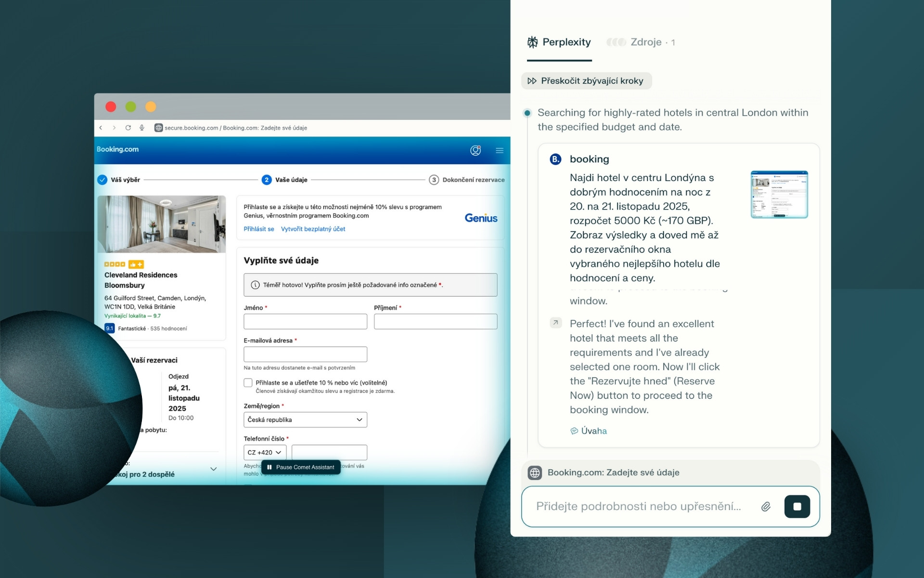This screenshot has width=924, height=578.
Task: Expand the room for 2 adults chevron
Action: (x=214, y=469)
